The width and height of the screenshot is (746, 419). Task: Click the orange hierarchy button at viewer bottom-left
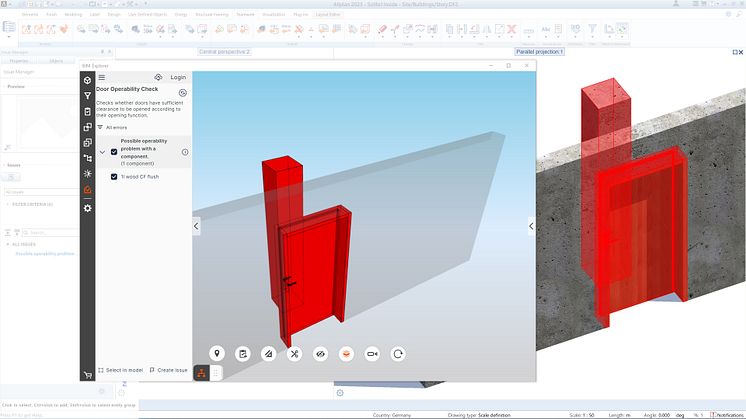click(202, 373)
